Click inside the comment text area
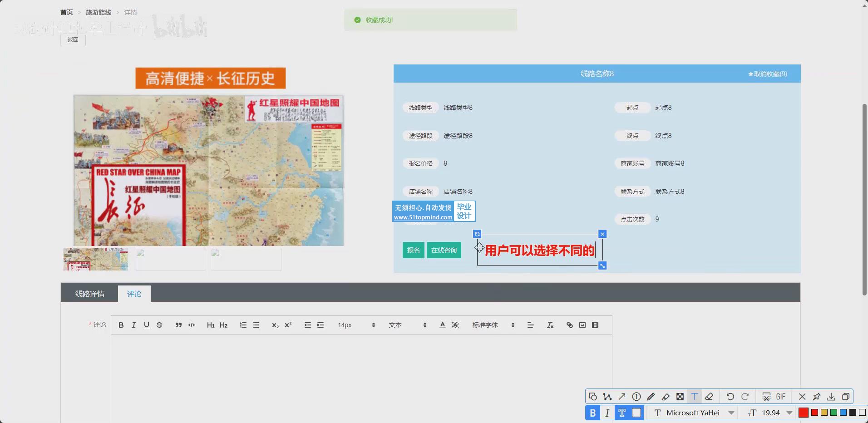This screenshot has width=868, height=423. [361, 379]
